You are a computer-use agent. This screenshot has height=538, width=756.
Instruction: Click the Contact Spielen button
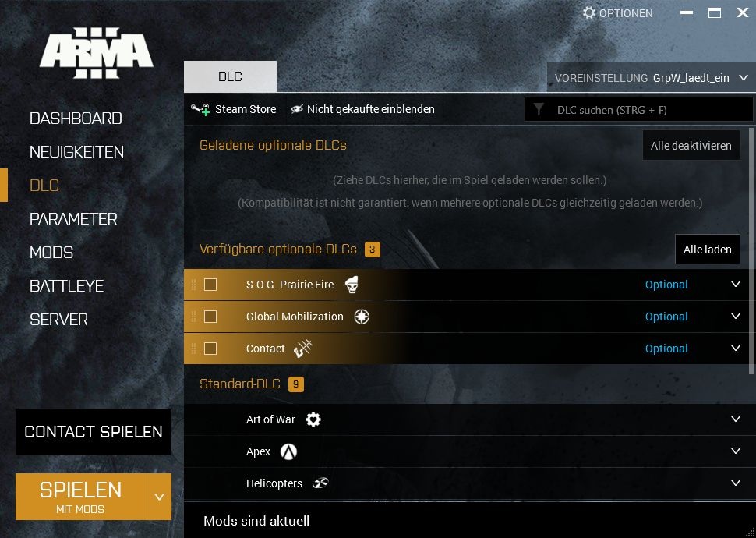tap(94, 432)
